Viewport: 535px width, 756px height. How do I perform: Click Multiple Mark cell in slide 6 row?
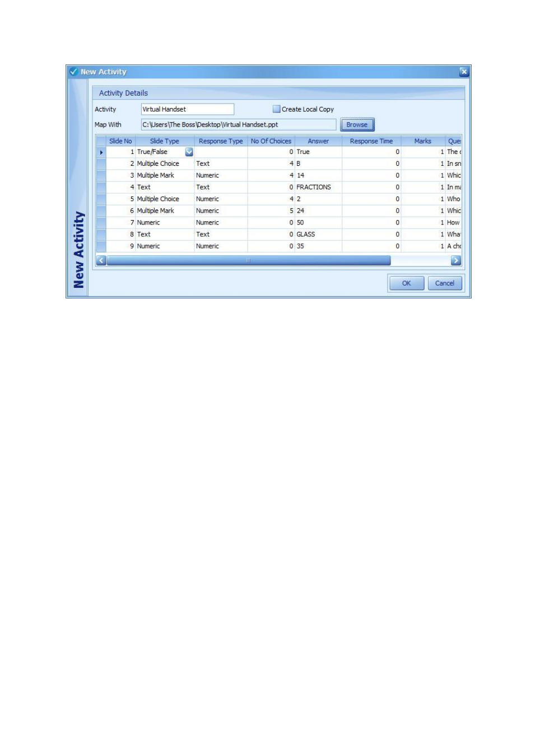pos(165,211)
